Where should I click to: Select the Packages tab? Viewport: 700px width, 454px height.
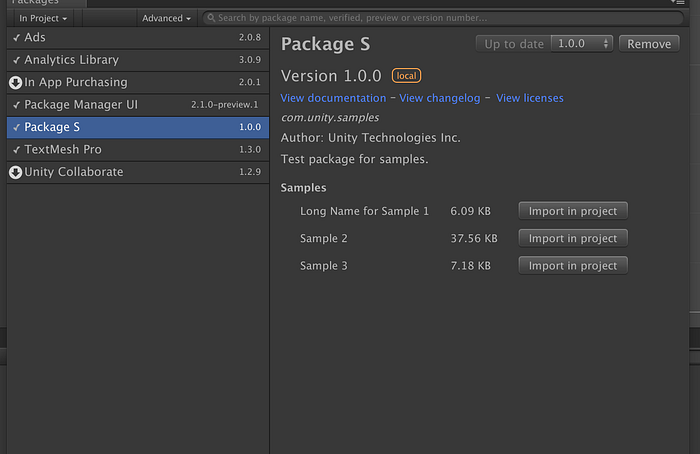point(44,3)
